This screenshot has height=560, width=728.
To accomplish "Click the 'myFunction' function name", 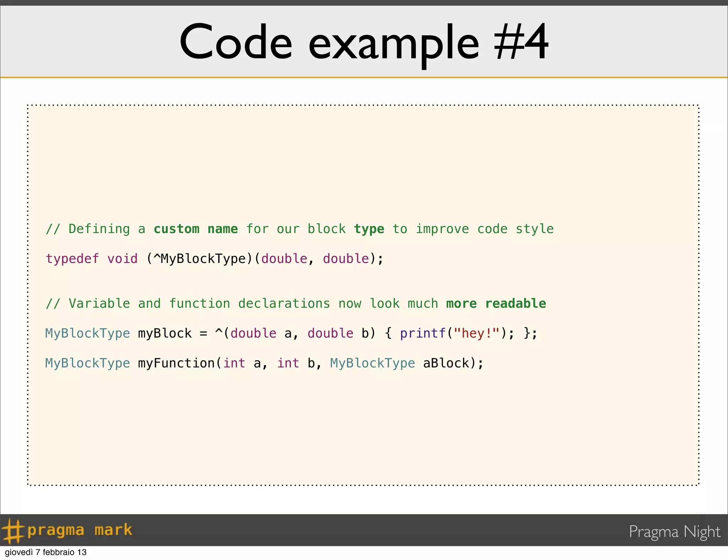I will tap(176, 363).
